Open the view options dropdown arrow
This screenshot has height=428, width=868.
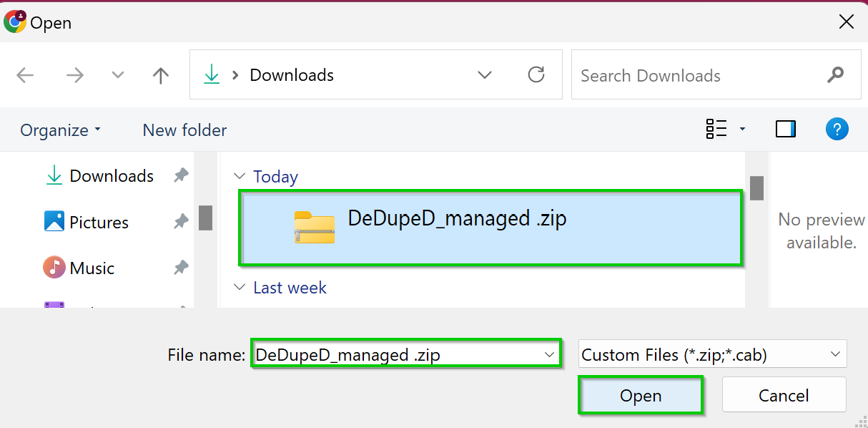742,129
